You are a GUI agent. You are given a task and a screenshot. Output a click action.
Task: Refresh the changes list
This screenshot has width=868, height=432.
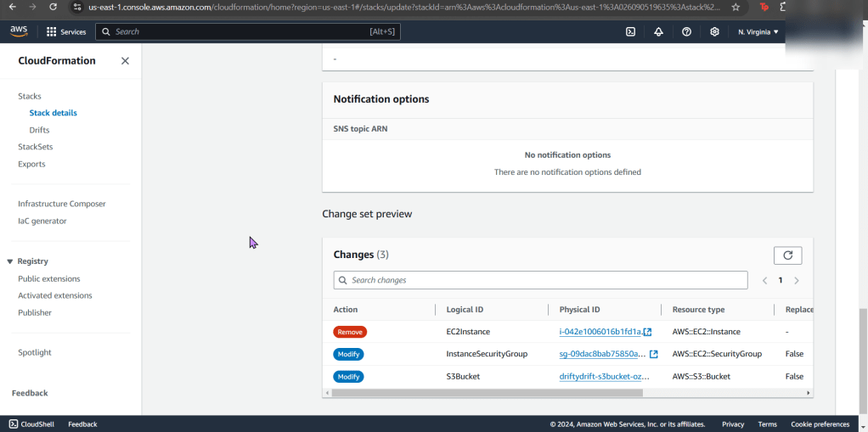(x=787, y=255)
